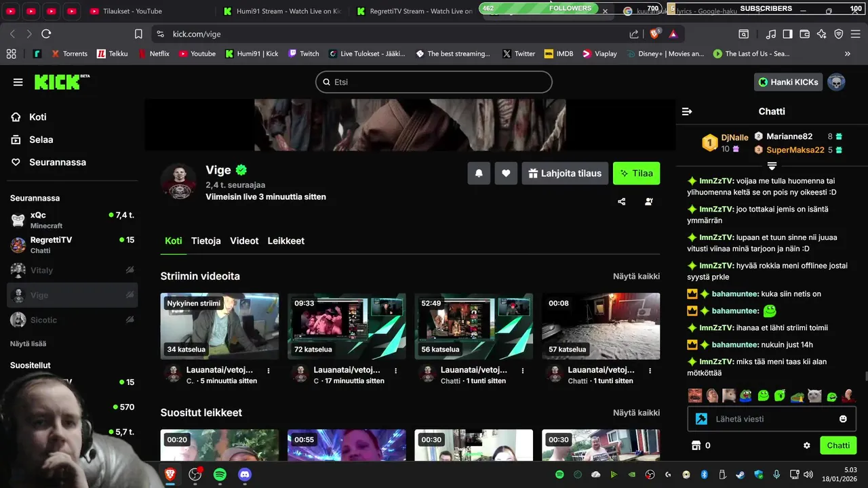Click Näytä kaikki for Striimin videoita
This screenshot has height=488, width=868.
pos(636,276)
